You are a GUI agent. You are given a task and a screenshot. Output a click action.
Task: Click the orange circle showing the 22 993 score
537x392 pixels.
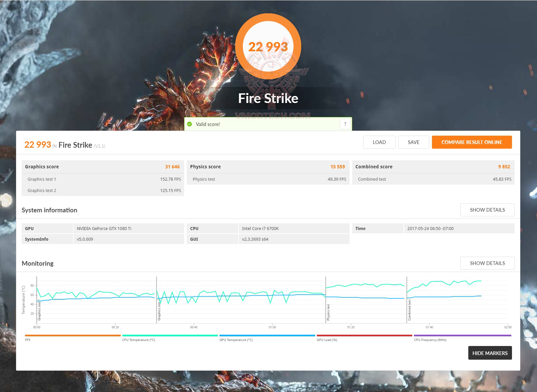[268, 47]
